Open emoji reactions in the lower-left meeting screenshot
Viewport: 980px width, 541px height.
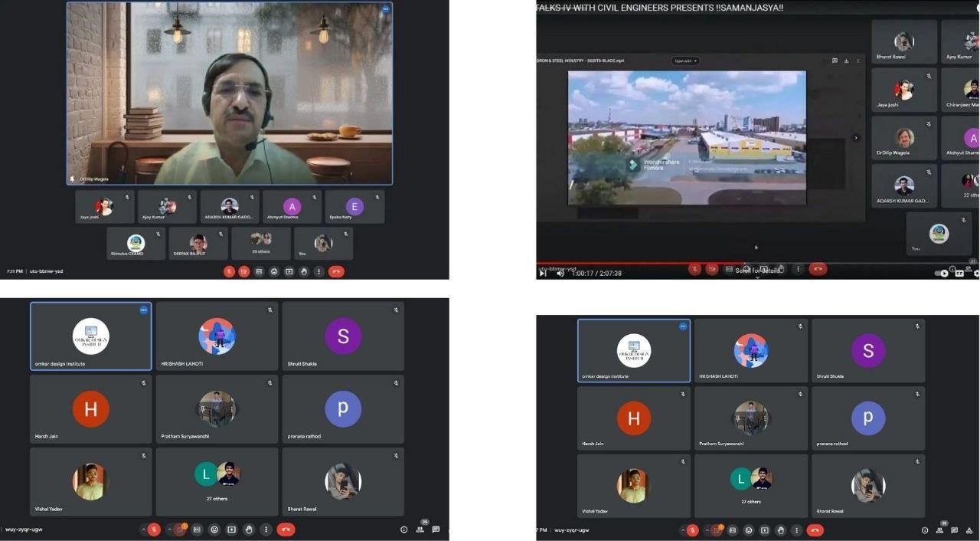pos(214,530)
